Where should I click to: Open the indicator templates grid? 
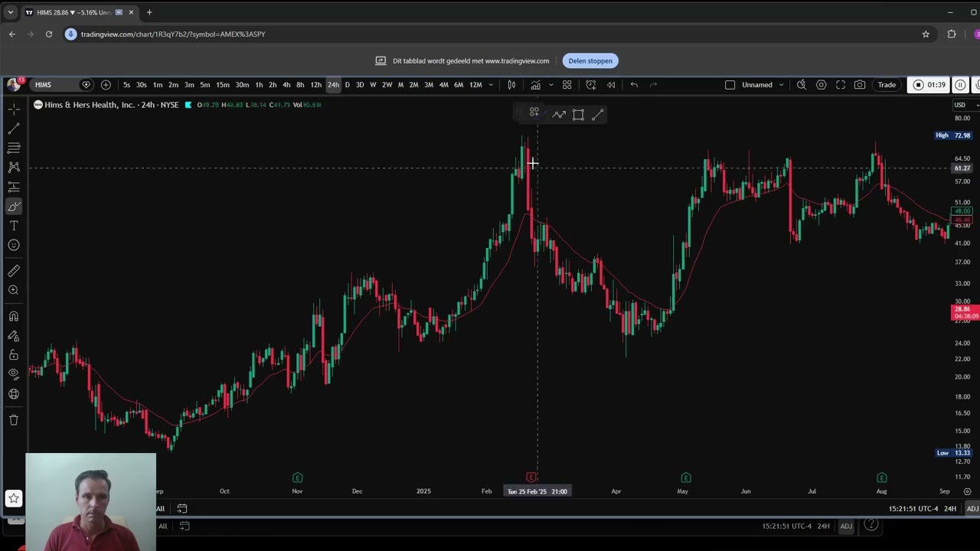[567, 85]
